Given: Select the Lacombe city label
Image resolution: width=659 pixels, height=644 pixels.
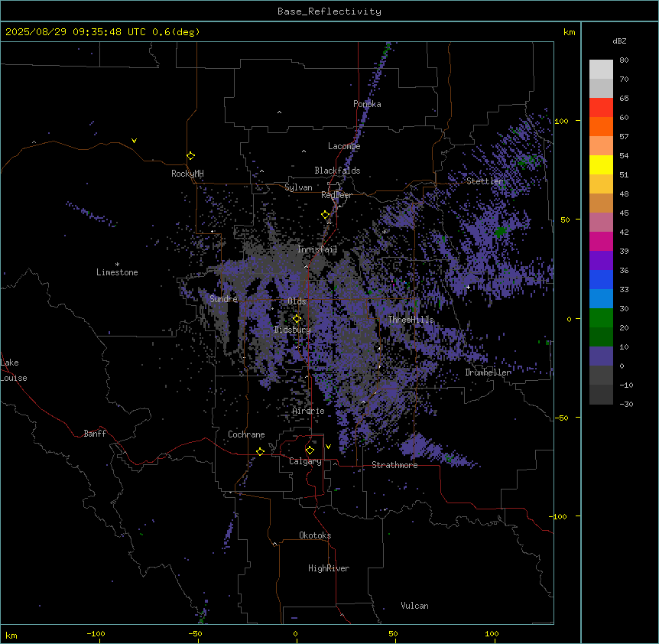Looking at the screenshot, I should click(344, 146).
